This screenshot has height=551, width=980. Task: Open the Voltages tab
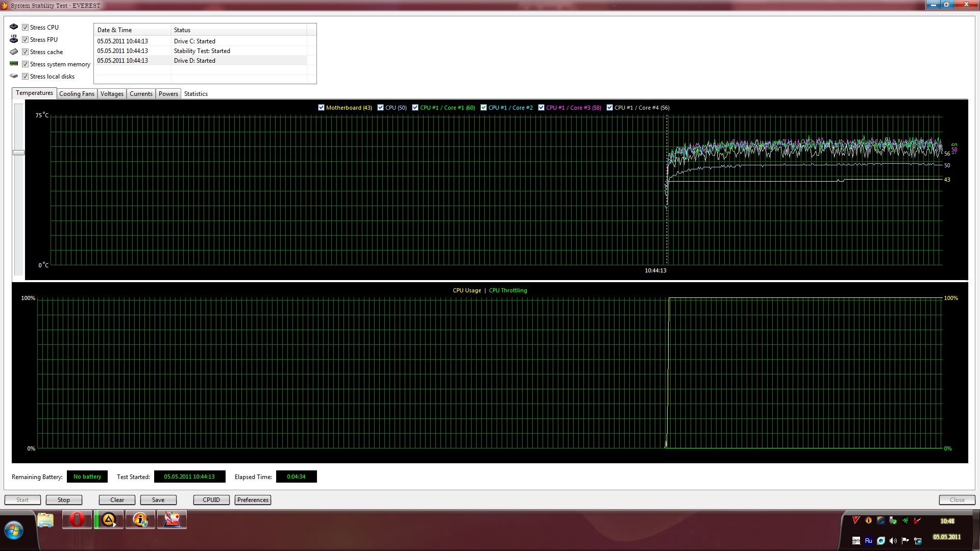pos(112,94)
